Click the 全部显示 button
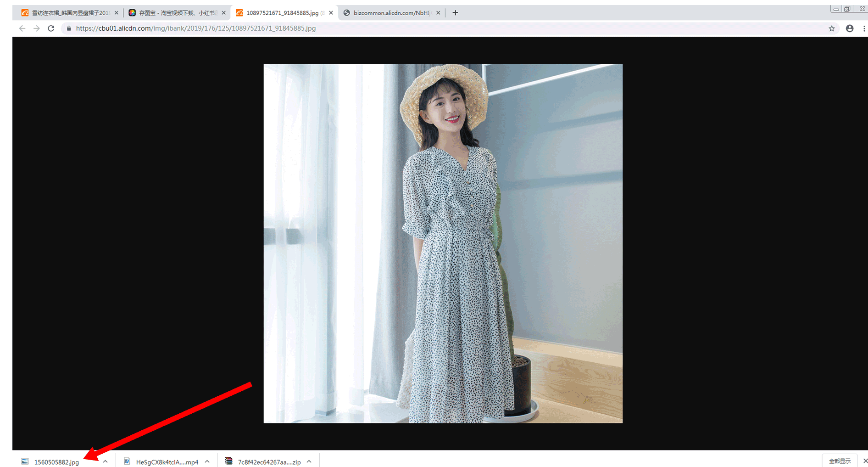Viewport: 868px width, 467px height. (x=839, y=461)
